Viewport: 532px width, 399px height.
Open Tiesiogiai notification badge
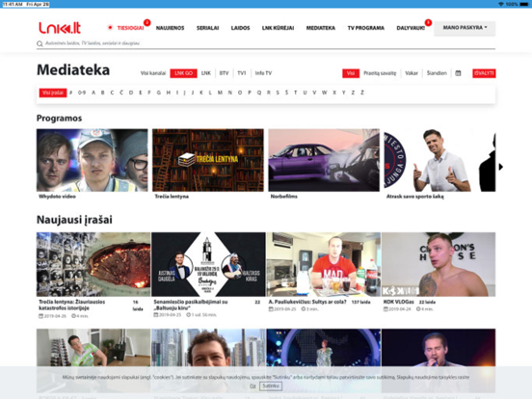[x=146, y=22]
